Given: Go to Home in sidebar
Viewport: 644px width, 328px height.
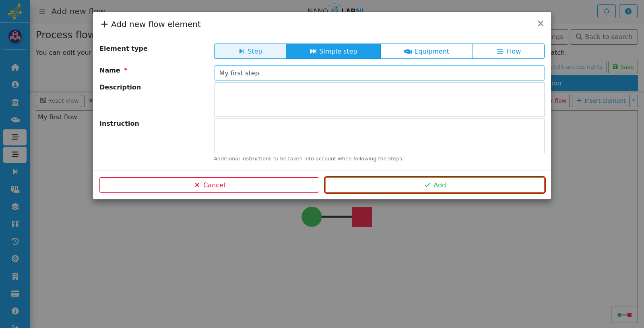Looking at the screenshot, I should pyautogui.click(x=15, y=67).
